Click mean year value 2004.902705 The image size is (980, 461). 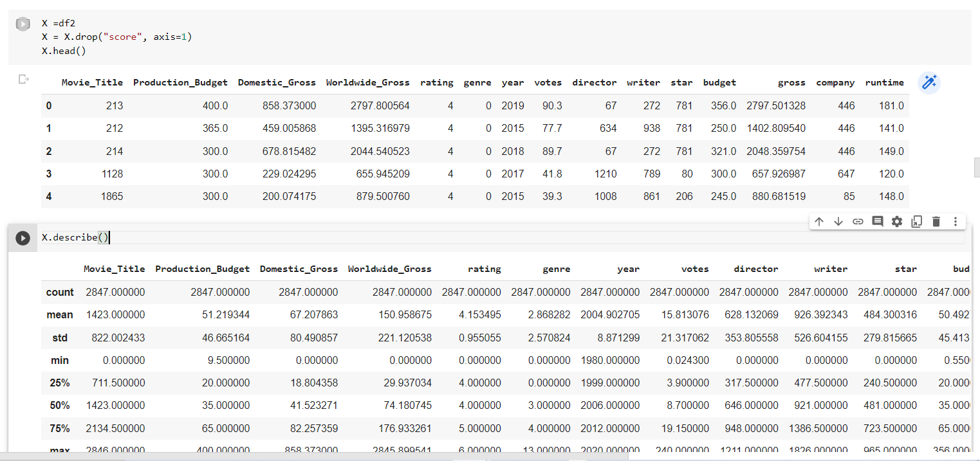point(610,314)
